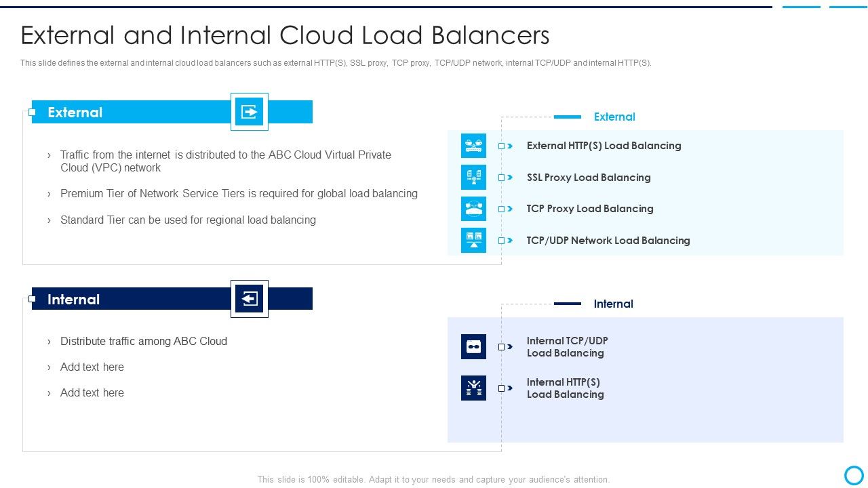Click the Internal label above the lower right panel
Image resolution: width=868 pixels, height=488 pixels.
pyautogui.click(x=613, y=304)
